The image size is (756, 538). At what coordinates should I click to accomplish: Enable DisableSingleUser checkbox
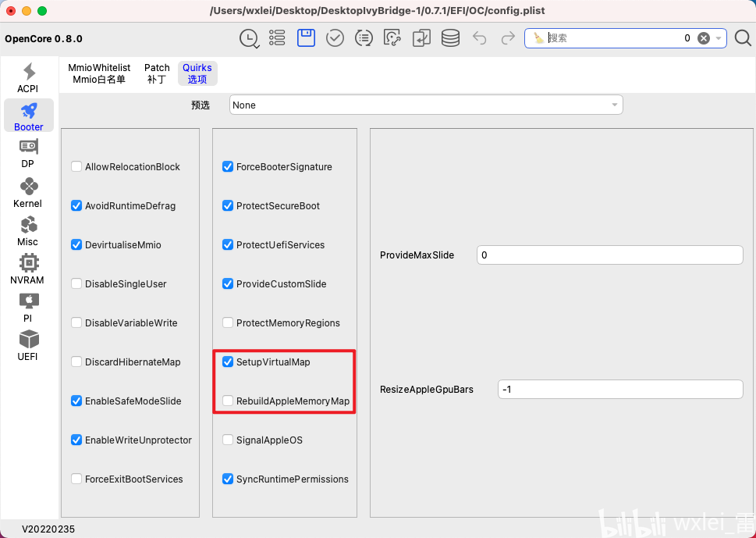tap(76, 283)
